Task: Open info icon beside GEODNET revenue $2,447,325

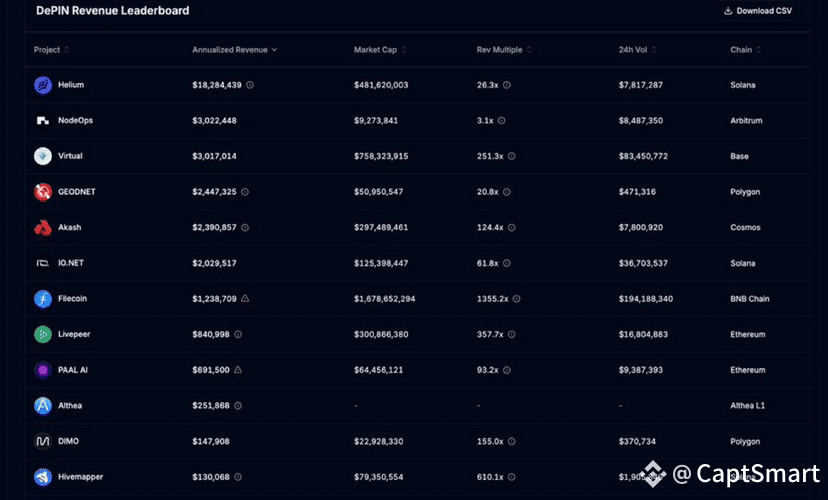Action: (x=245, y=192)
